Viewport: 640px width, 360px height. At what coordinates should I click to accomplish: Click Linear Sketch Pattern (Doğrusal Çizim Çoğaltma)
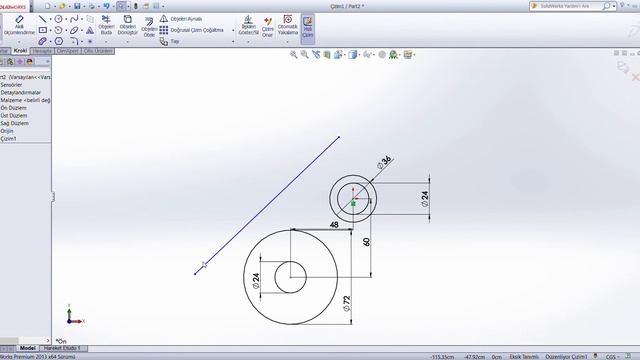(x=191, y=30)
